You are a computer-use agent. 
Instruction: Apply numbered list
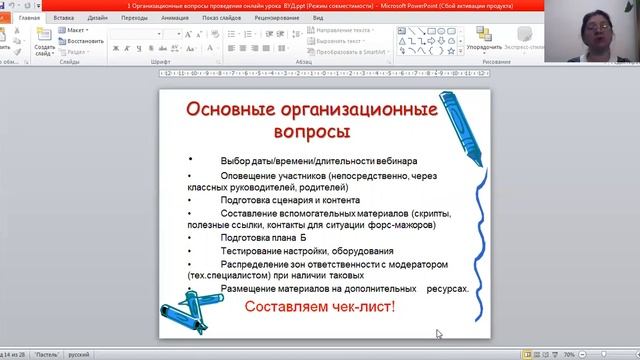click(x=248, y=34)
